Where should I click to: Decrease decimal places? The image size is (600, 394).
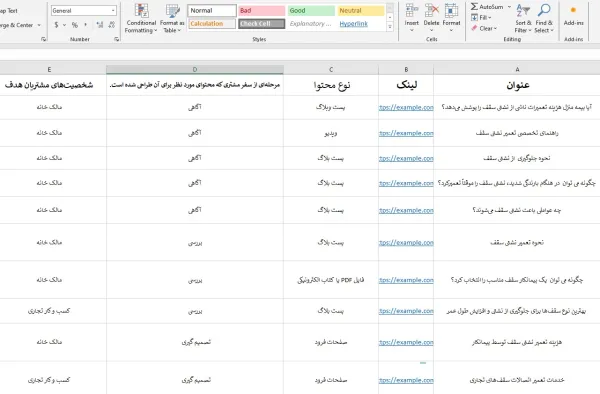[x=112, y=25]
